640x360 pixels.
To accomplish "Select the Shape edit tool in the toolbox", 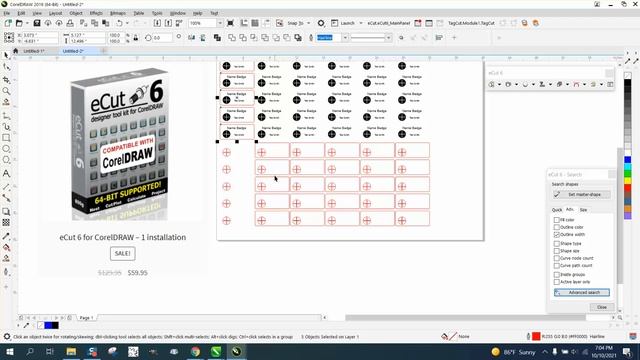I will tap(6, 67).
